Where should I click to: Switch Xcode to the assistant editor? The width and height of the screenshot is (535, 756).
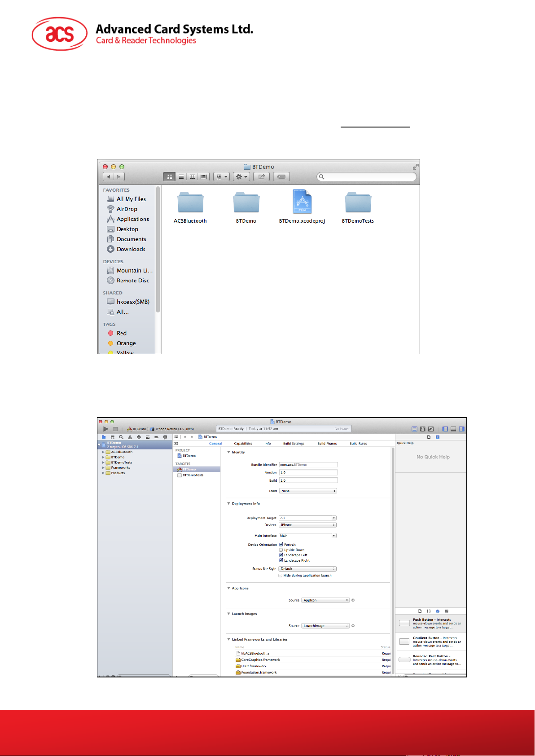click(x=422, y=429)
